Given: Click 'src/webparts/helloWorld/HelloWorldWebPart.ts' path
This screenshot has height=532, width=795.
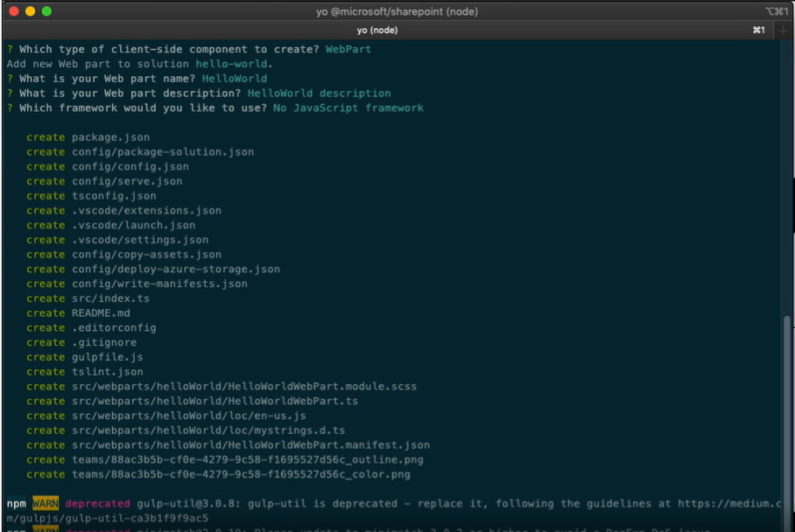Looking at the screenshot, I should [x=215, y=402].
